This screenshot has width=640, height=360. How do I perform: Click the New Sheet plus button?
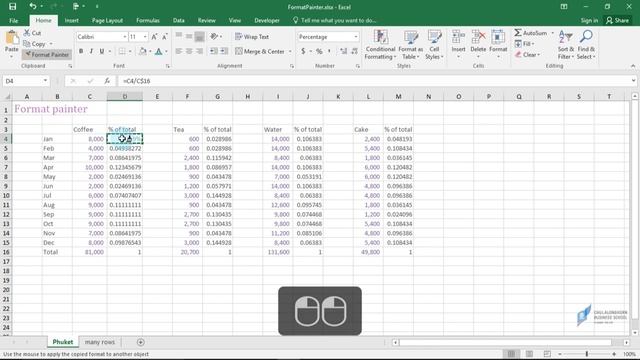coord(140,342)
